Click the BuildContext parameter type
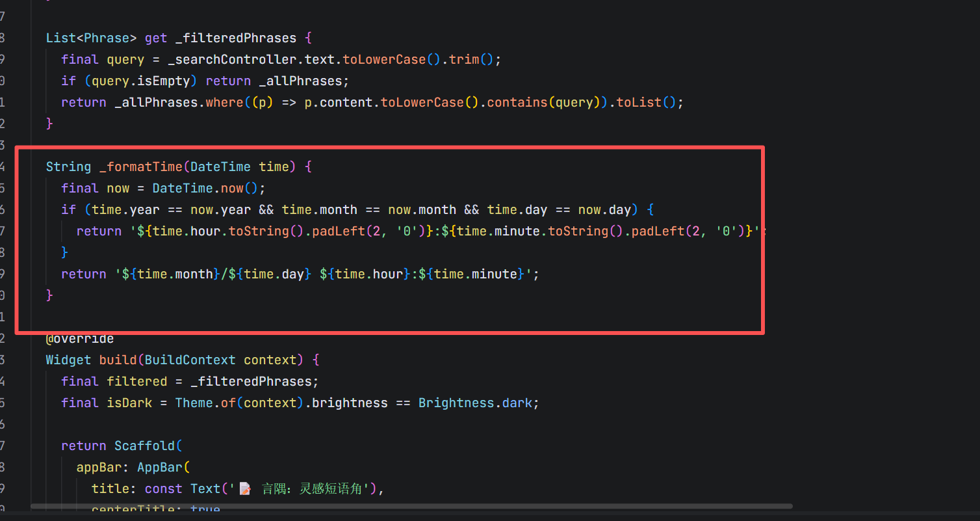The width and height of the screenshot is (980, 521). (x=190, y=360)
